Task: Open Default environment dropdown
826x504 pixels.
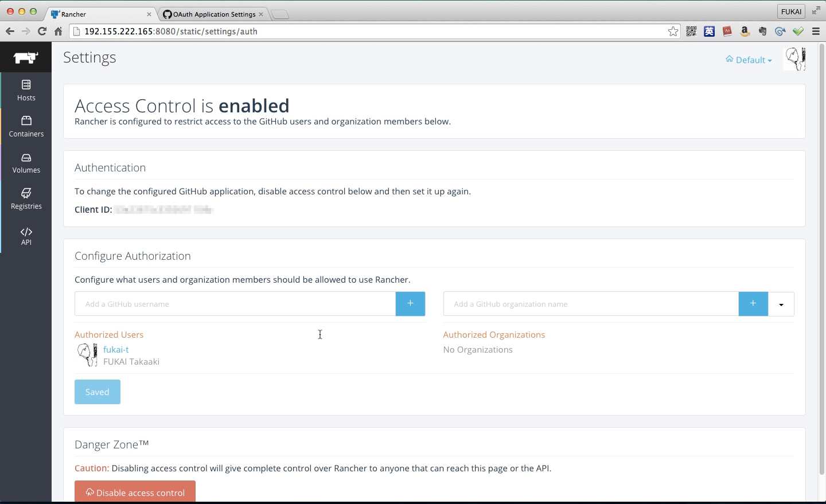Action: pyautogui.click(x=749, y=60)
